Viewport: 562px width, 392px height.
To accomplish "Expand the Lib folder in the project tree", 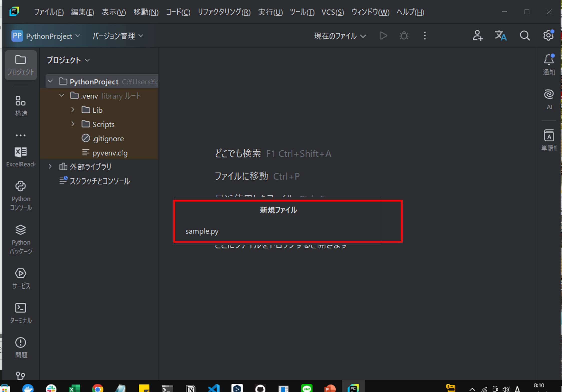I will click(x=73, y=110).
